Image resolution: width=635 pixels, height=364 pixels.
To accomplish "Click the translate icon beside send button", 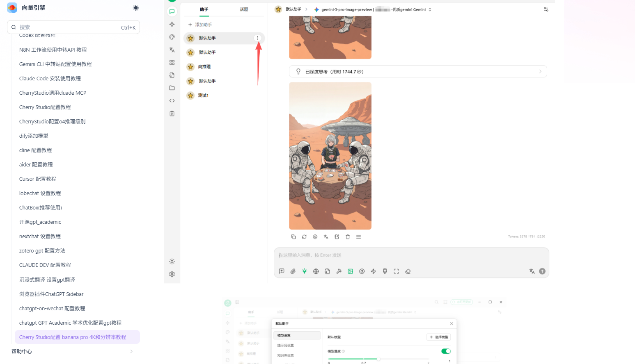I will [x=532, y=271].
